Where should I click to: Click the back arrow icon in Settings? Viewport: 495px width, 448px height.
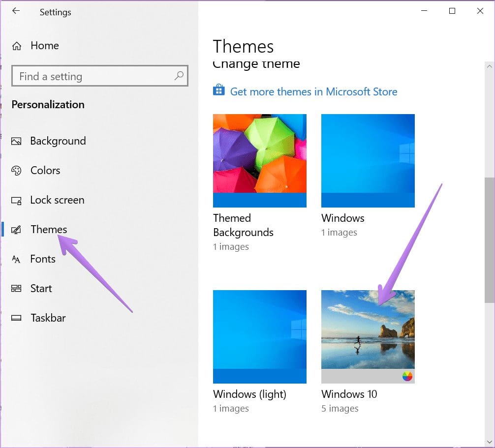16,11
